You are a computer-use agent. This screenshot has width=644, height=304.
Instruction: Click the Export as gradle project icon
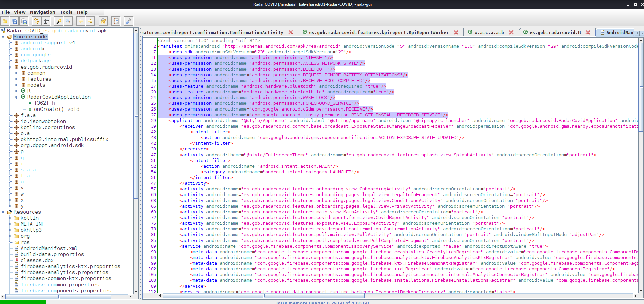(x=24, y=21)
